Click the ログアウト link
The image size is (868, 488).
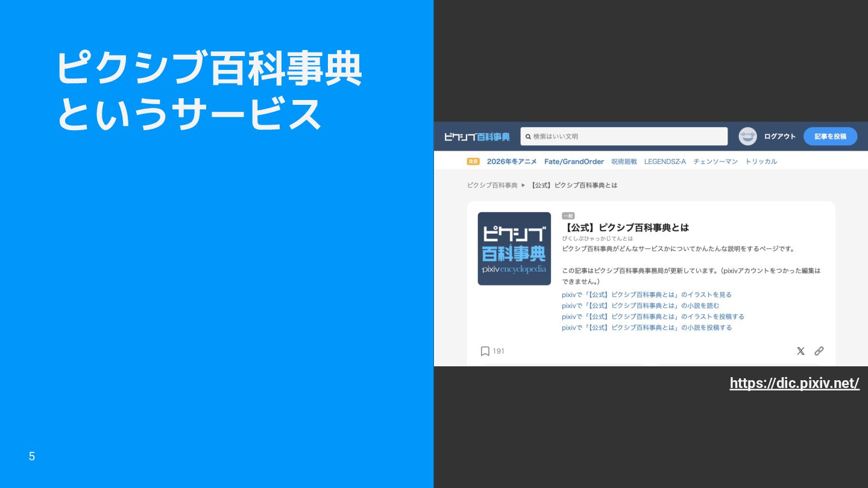click(x=779, y=137)
